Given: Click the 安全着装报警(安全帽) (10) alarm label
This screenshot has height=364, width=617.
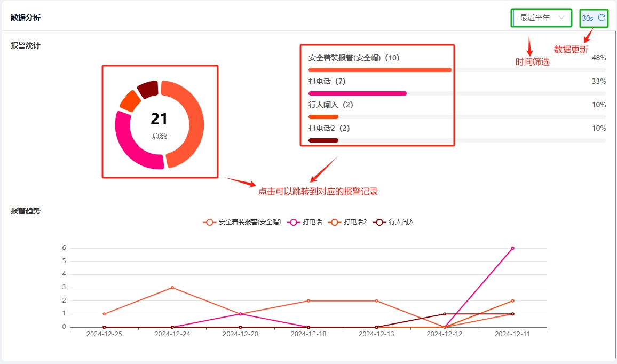Looking at the screenshot, I should click(x=354, y=58).
